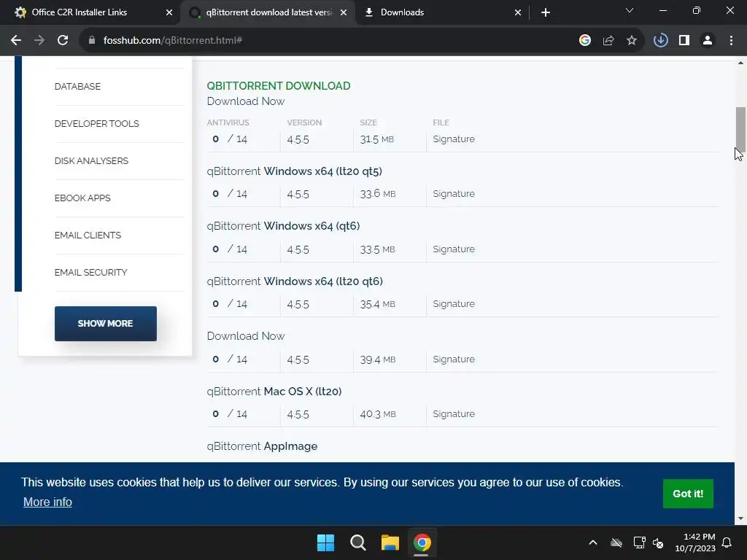747x560 pixels.
Task: Open the DEVELOPER TOOLS category
Action: [x=97, y=124]
